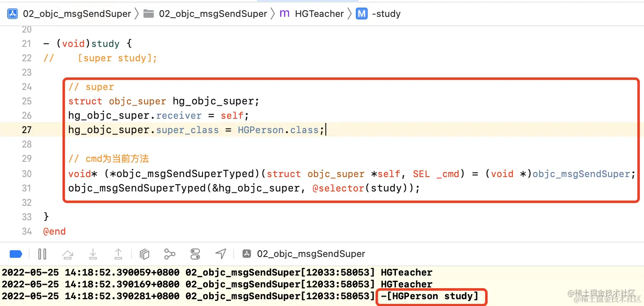Viewport: 644px width, 306px height.
Task: Click objc_msgSendSuper at end of line 30
Action: (x=581, y=174)
